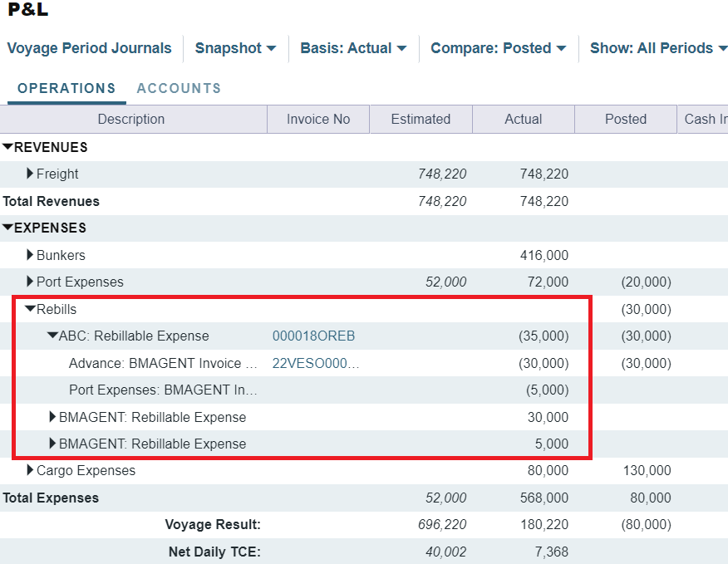Viewport: 728px width, 564px height.
Task: Collapse the EXPENSES section triangle
Action: pos(8,228)
